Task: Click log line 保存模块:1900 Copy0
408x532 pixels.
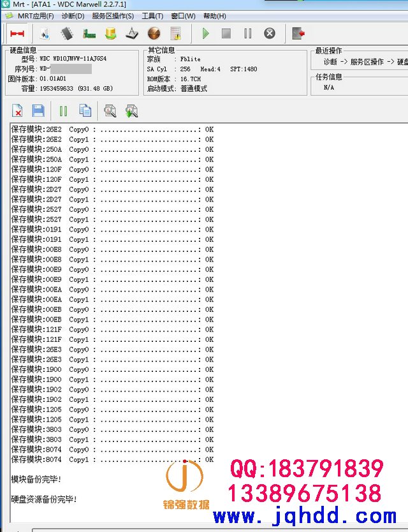Action: point(112,369)
